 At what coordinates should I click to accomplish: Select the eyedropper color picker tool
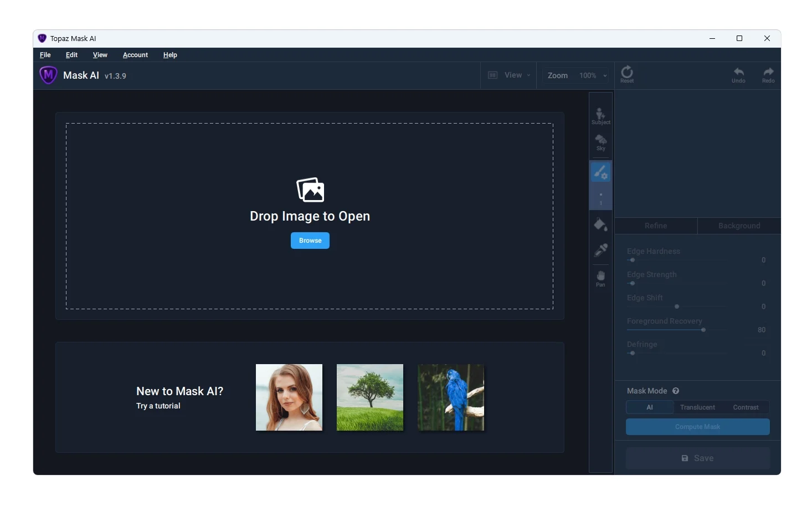600,250
